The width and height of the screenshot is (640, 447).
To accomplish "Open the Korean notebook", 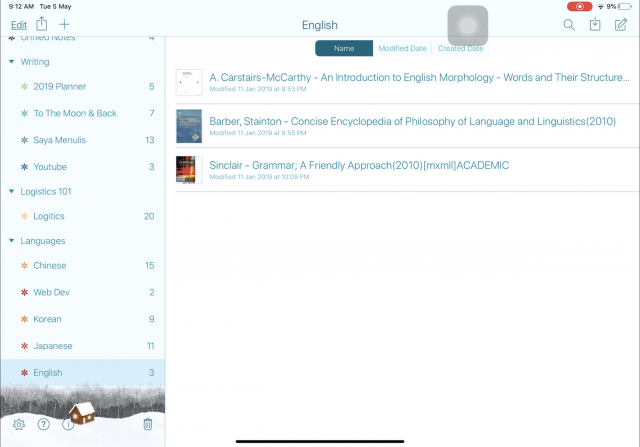I will (x=83, y=319).
